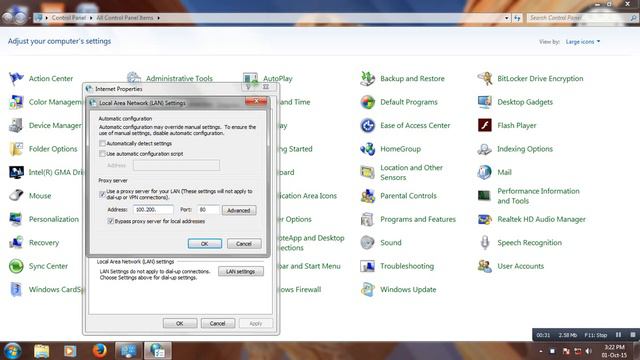
Task: Refresh the Control Panel address bar
Action: [x=517, y=18]
